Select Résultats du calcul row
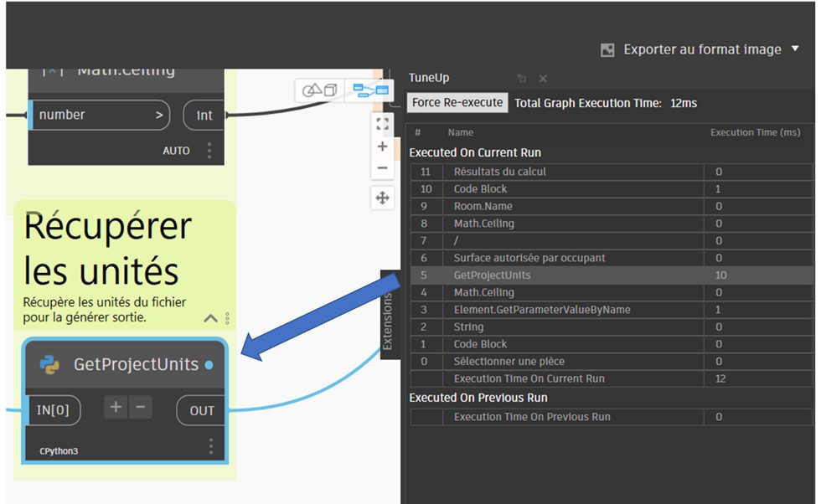This screenshot has width=821, height=504. (611, 172)
